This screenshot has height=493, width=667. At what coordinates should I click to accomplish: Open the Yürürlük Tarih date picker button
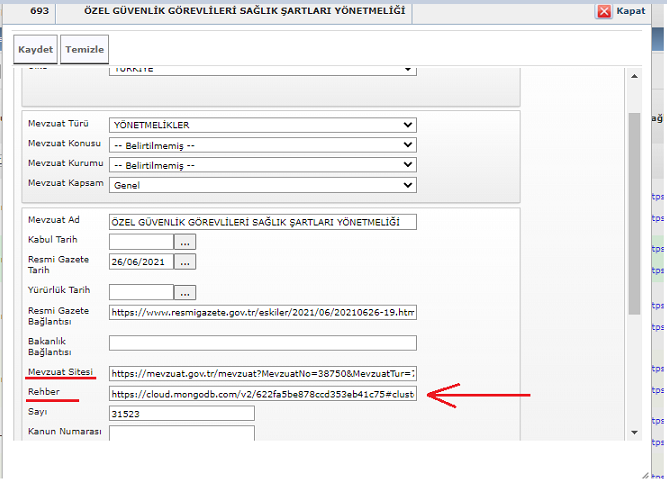click(x=185, y=293)
